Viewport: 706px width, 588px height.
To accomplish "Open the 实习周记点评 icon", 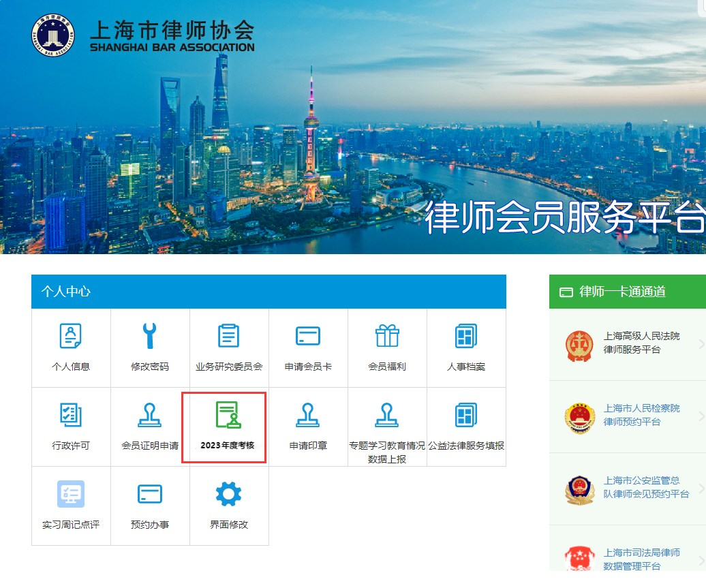I will [x=71, y=494].
